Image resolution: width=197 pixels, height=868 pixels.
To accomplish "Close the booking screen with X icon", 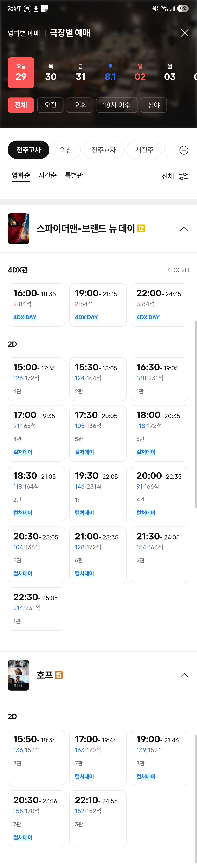I will point(185,33).
